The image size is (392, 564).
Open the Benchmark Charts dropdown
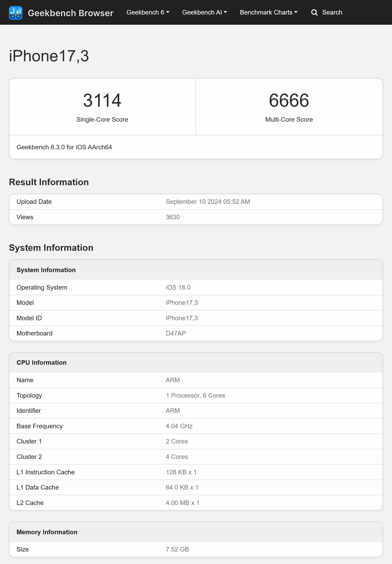coord(268,12)
